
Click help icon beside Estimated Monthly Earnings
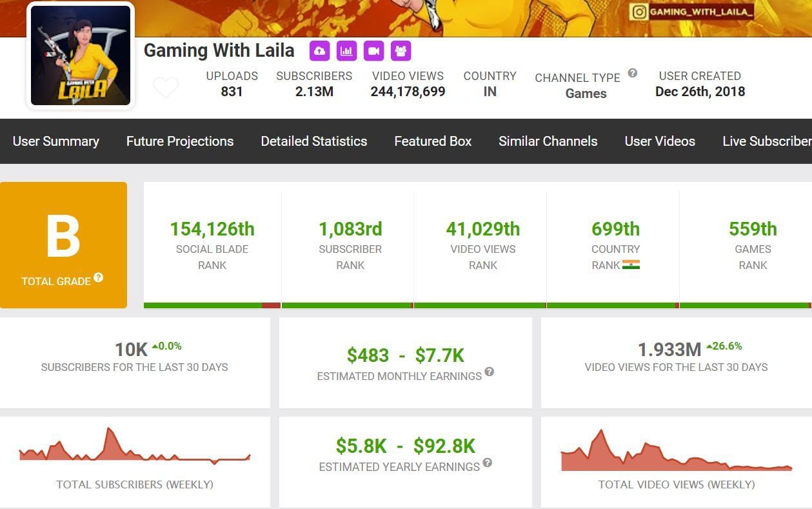[x=490, y=372]
